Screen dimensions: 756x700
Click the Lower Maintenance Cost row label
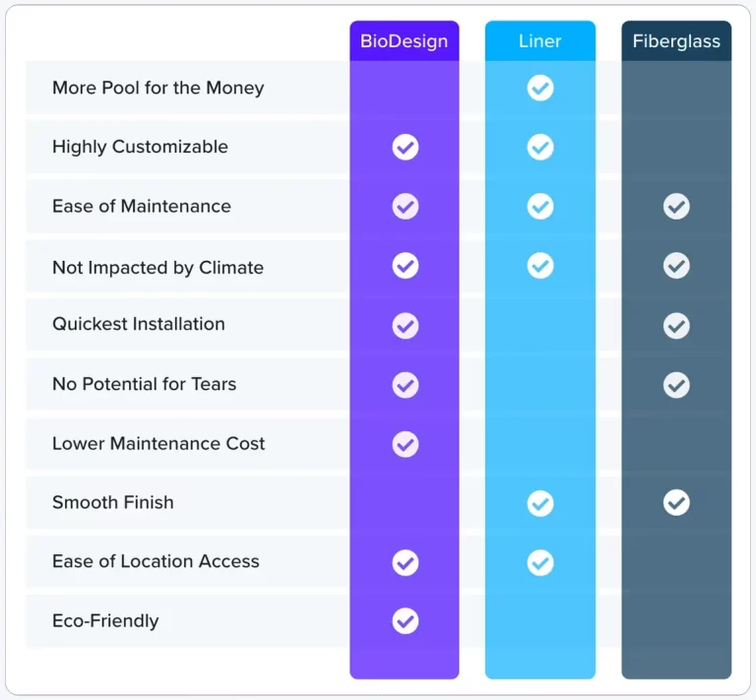[x=158, y=443]
